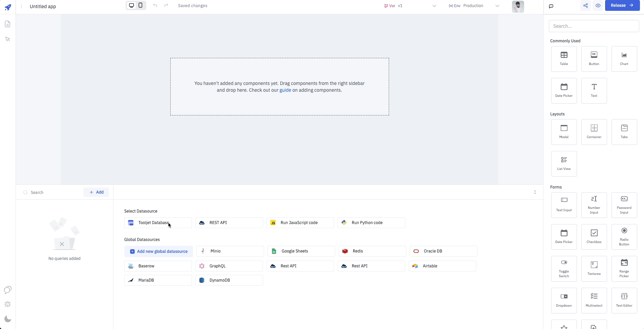The image size is (644, 329).
Task: Switch to mobile layout view
Action: (141, 5)
